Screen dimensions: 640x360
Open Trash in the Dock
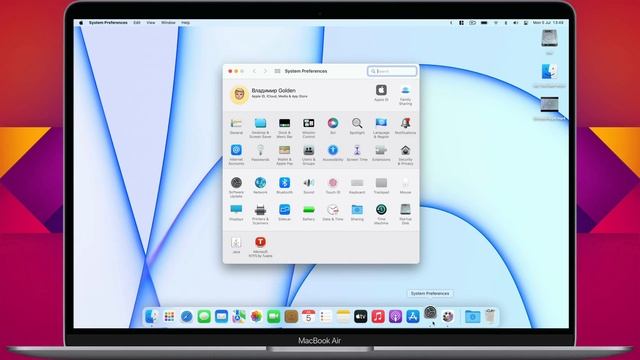(490, 316)
